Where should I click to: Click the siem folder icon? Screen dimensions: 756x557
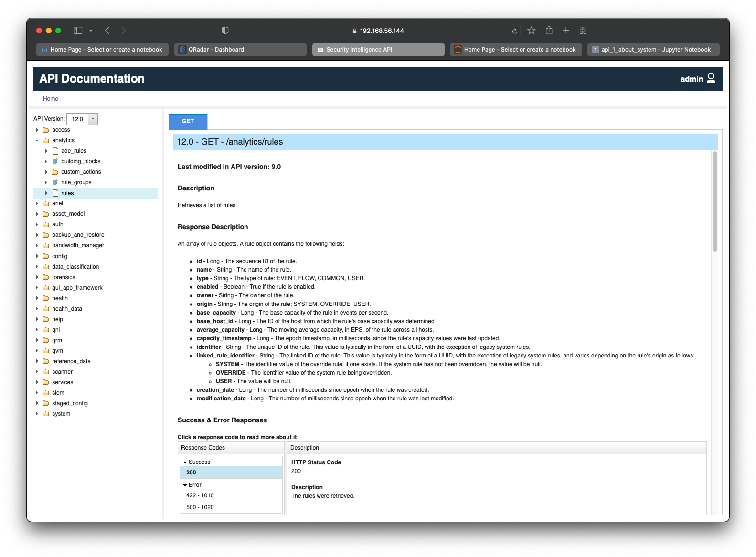[46, 393]
